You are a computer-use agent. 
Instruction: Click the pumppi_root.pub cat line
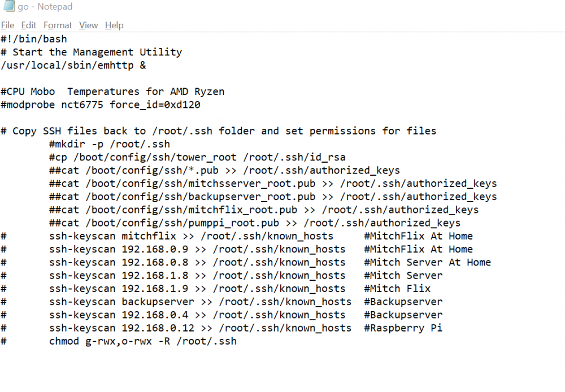[x=255, y=223]
